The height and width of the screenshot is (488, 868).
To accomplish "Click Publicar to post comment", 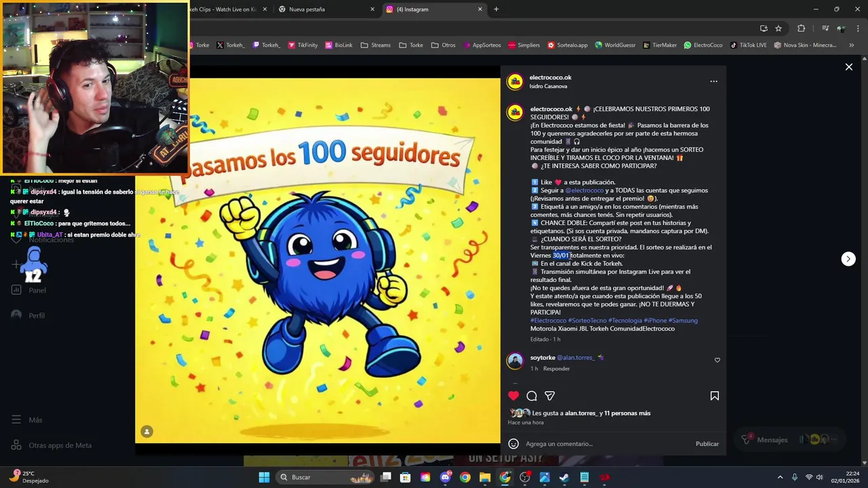I will (x=707, y=444).
